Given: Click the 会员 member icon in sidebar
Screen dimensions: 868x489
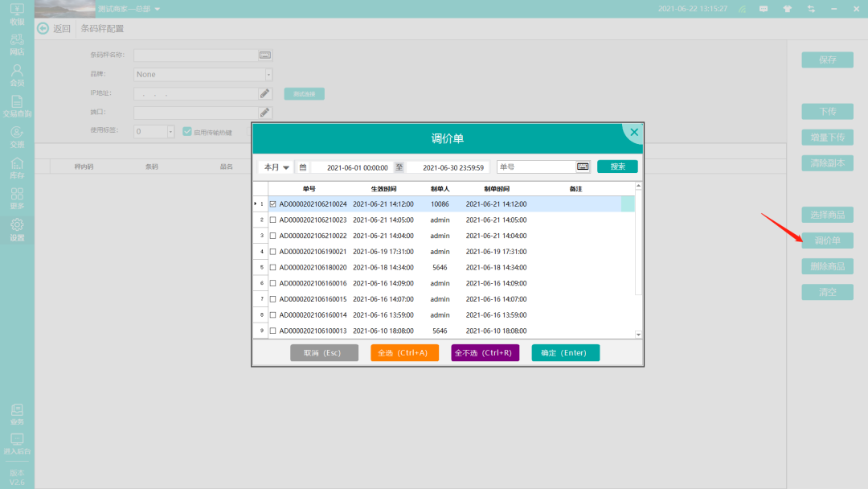Looking at the screenshot, I should tap(17, 75).
